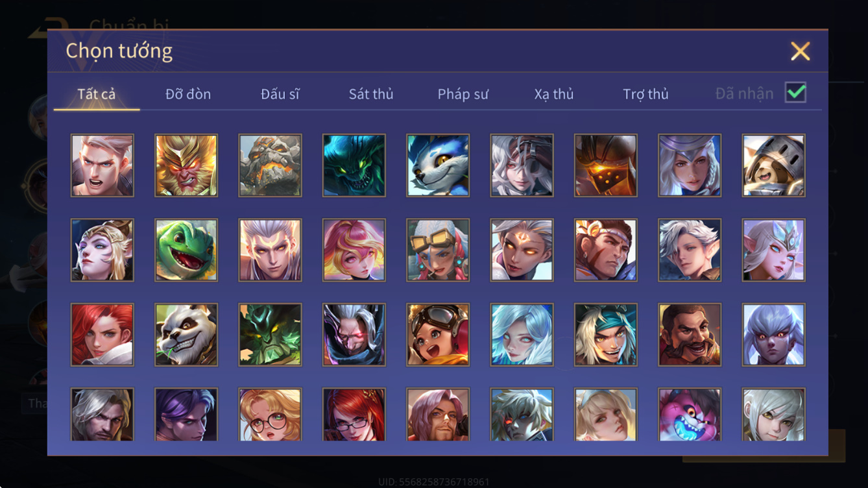Close the Chọn tướng dialog

tap(800, 51)
